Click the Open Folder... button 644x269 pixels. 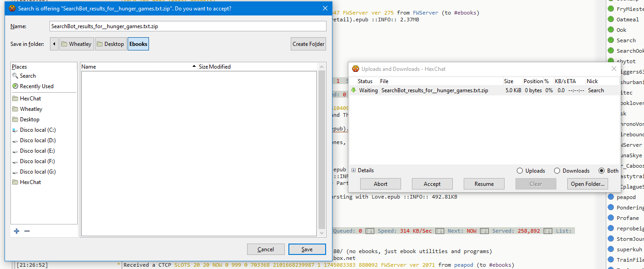588,184
